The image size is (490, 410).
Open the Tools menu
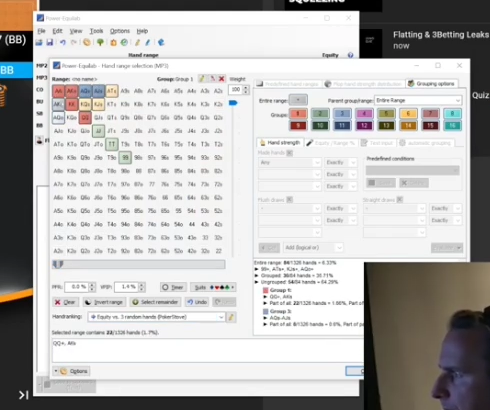(96, 31)
